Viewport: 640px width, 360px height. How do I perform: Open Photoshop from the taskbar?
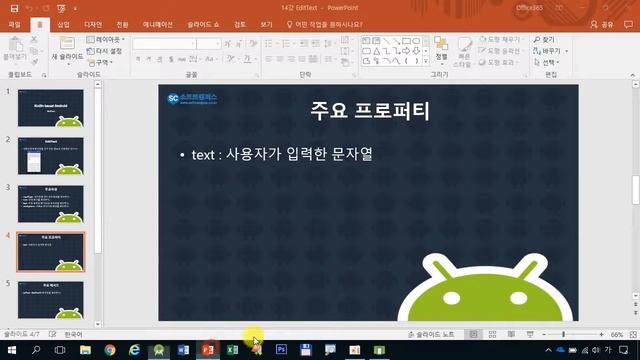281,350
